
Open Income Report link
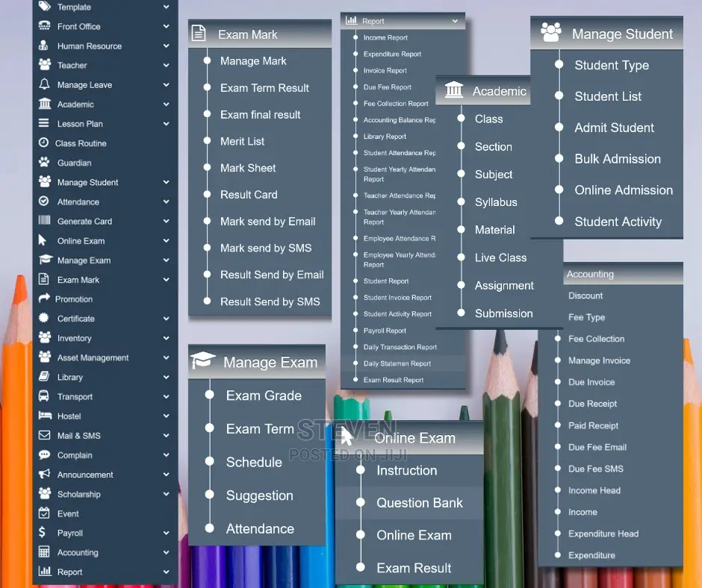[x=385, y=37]
